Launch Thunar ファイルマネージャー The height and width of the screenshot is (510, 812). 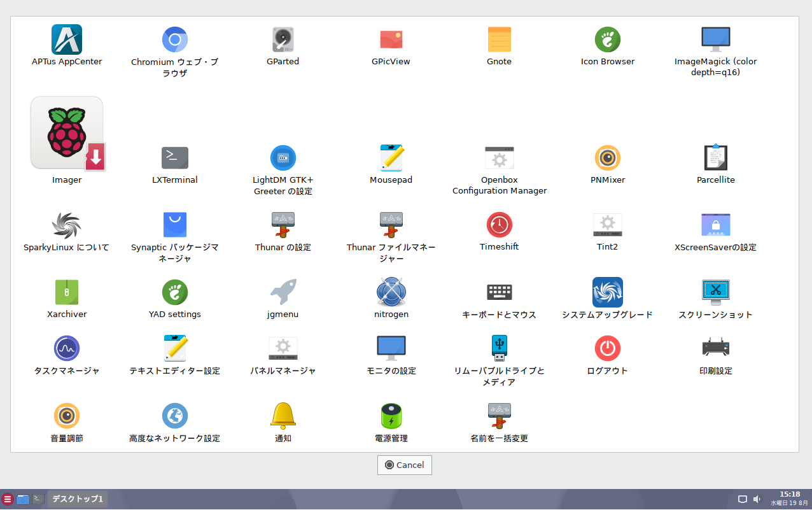pos(391,225)
